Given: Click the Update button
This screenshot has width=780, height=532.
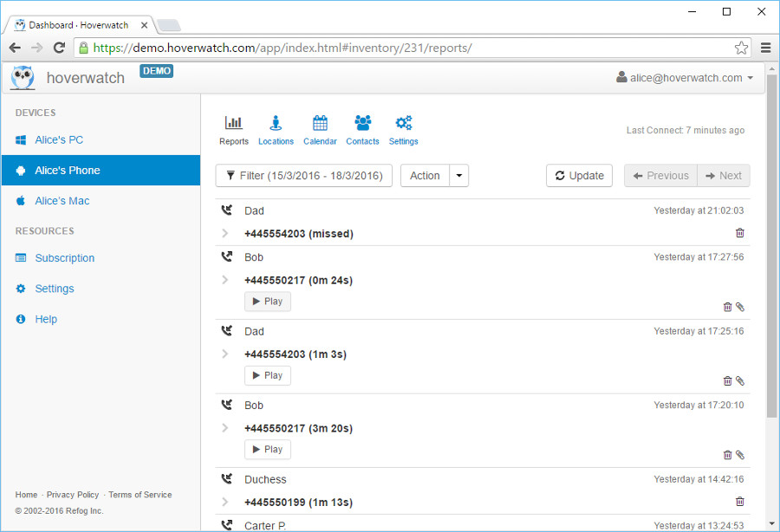Looking at the screenshot, I should click(579, 176).
